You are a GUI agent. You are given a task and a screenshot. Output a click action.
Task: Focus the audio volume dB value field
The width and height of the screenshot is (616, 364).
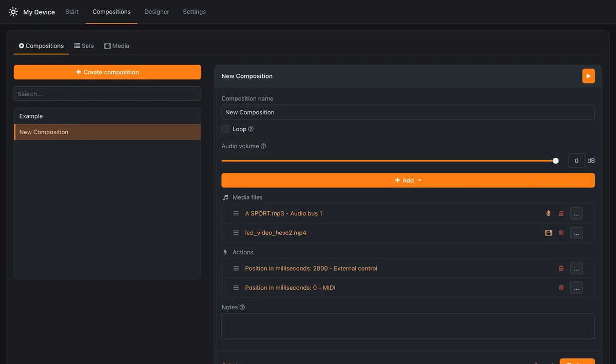click(576, 161)
